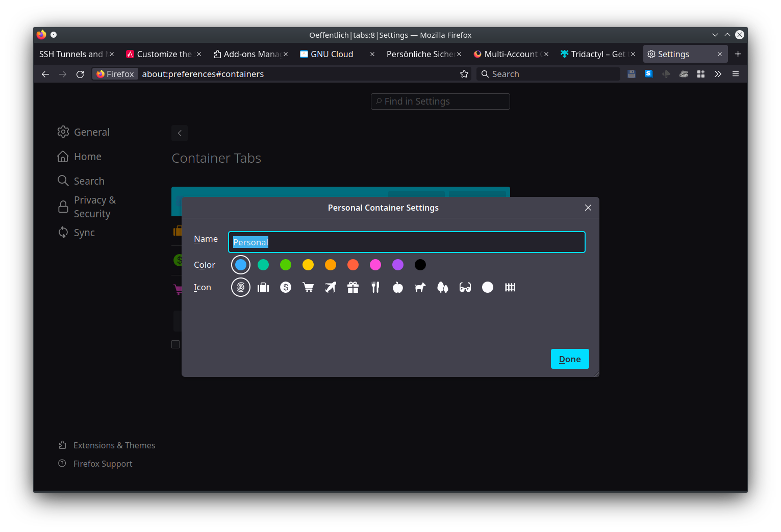Screen dimensions: 781x532
Task: Pick the shopping cart icon for the container
Action: click(308, 287)
